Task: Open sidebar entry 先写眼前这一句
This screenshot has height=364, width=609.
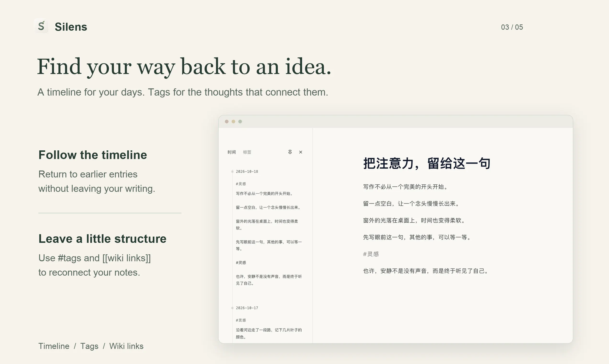Action: click(x=269, y=245)
